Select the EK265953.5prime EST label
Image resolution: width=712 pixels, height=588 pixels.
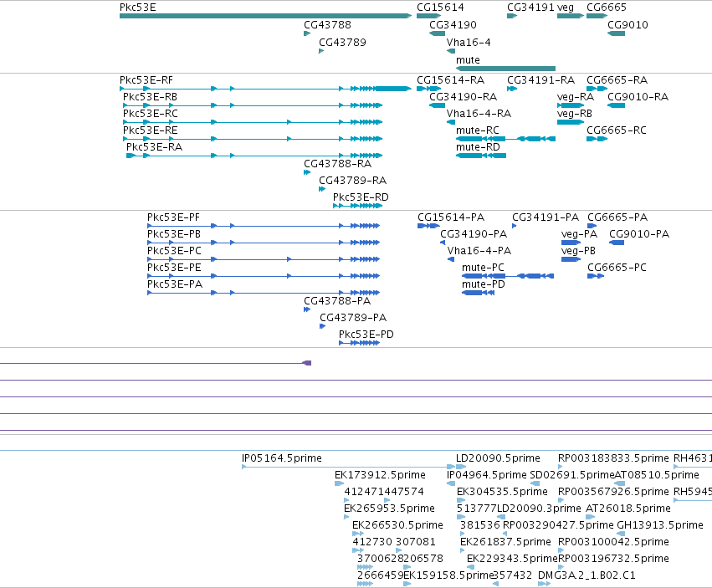(389, 508)
